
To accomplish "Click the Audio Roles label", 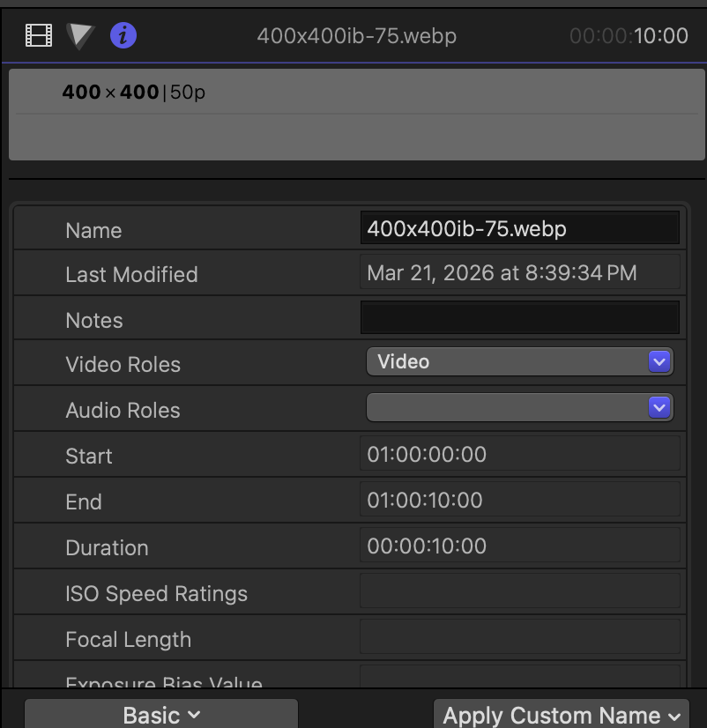I will 123,411.
